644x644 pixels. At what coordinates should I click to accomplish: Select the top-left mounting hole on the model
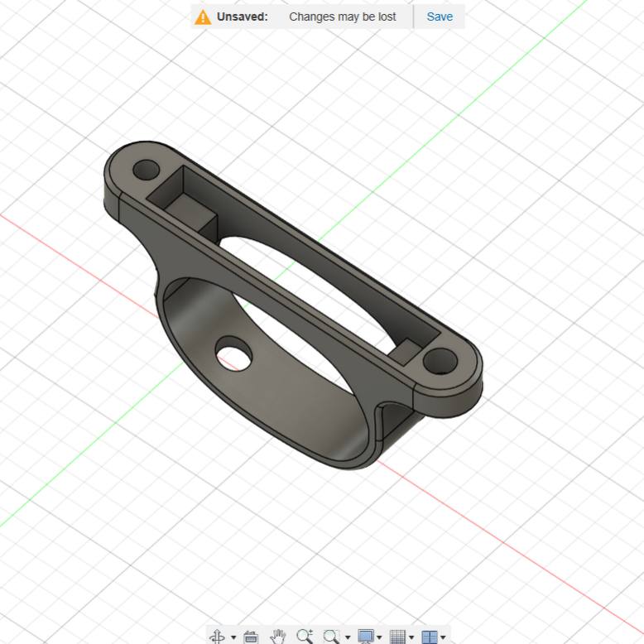[x=147, y=170]
